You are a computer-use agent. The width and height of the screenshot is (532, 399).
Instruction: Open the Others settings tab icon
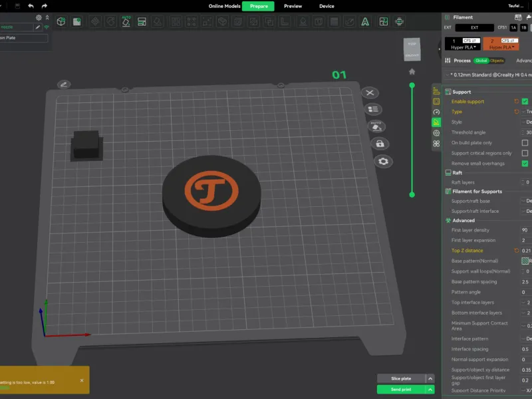436,133
